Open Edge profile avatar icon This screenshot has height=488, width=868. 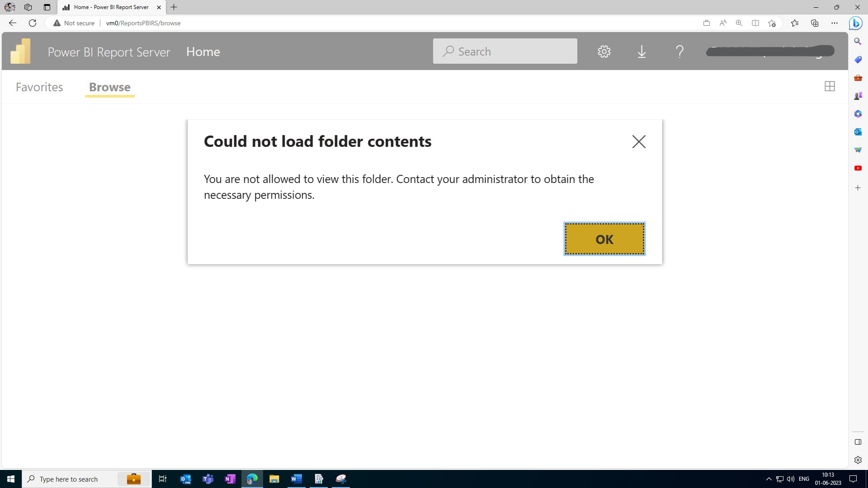[9, 7]
